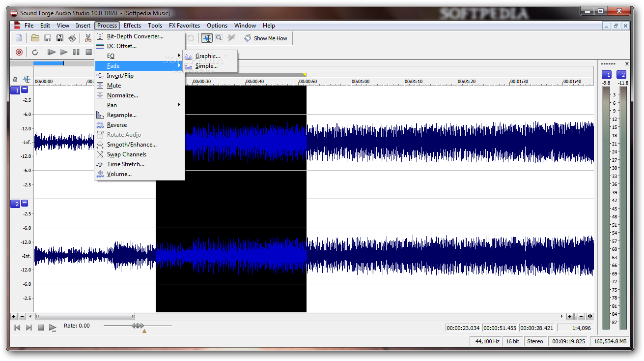Choose DC Offset in the Process menu
The height and width of the screenshot is (361, 644).
tap(140, 46)
